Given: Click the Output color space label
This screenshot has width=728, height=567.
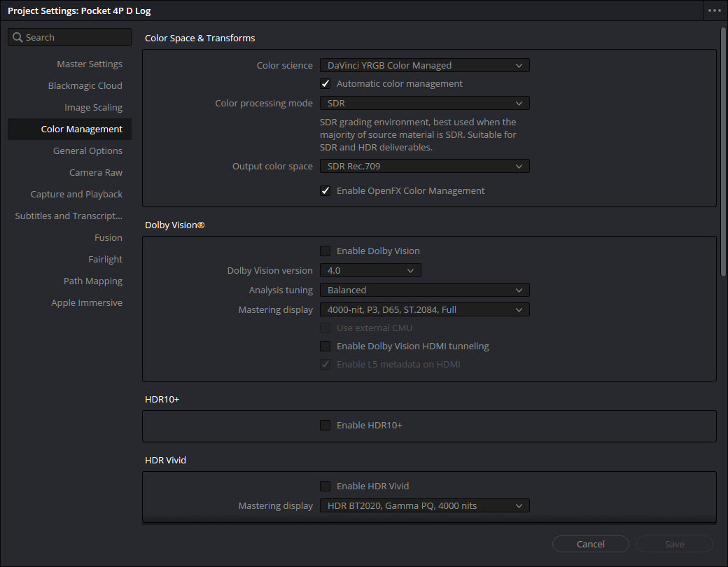Looking at the screenshot, I should tap(272, 166).
